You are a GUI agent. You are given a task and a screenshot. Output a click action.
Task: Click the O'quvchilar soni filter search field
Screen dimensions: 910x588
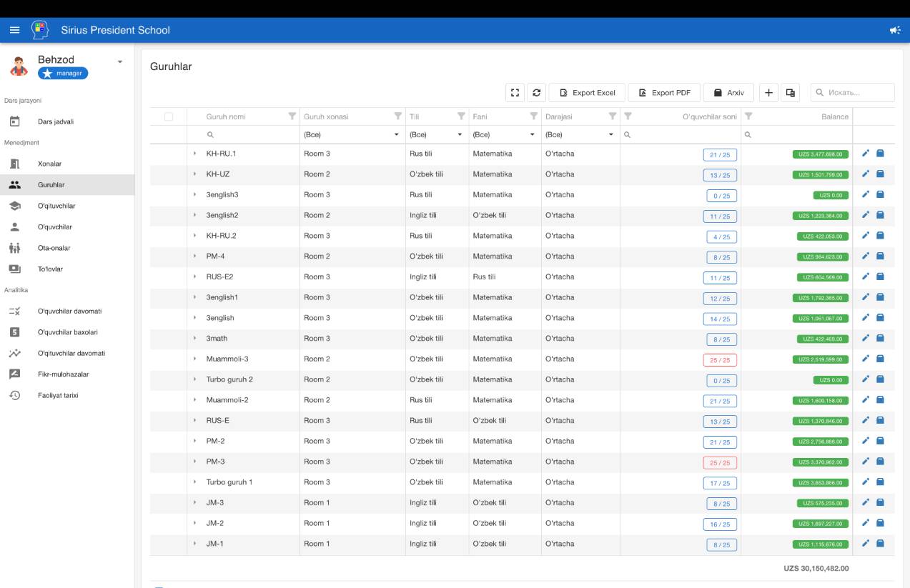point(681,134)
